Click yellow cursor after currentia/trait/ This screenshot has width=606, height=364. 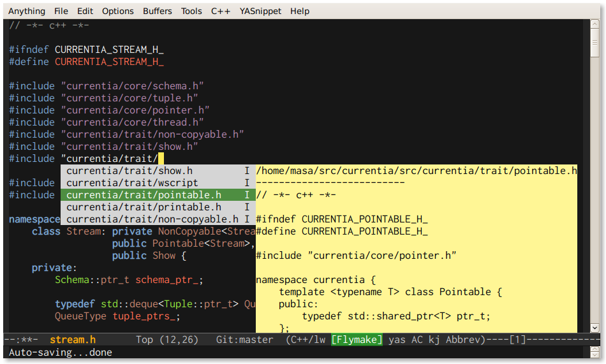point(161,159)
